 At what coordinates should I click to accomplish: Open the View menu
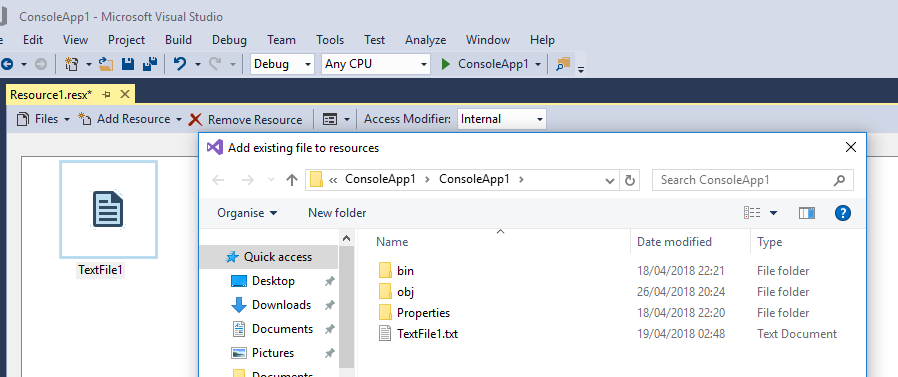point(75,40)
